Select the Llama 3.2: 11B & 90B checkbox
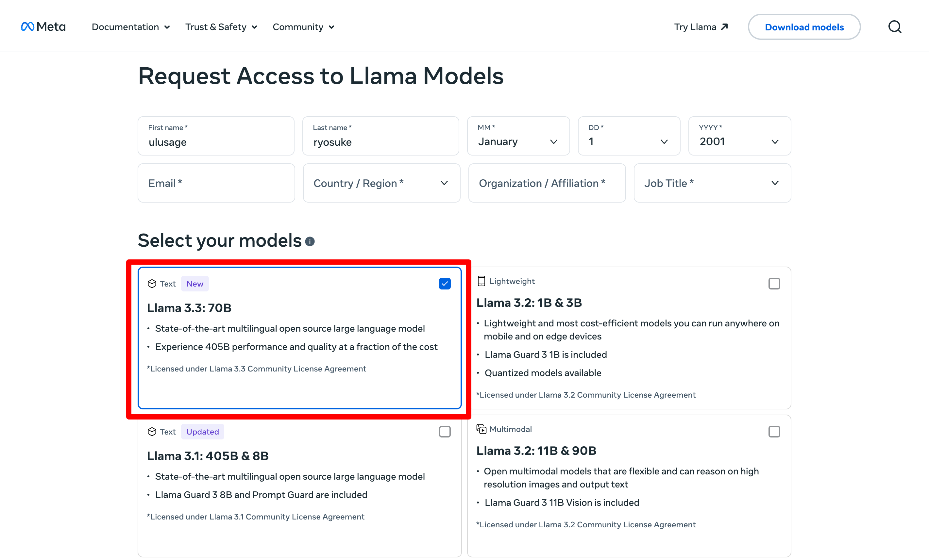This screenshot has width=929, height=560. 774,432
